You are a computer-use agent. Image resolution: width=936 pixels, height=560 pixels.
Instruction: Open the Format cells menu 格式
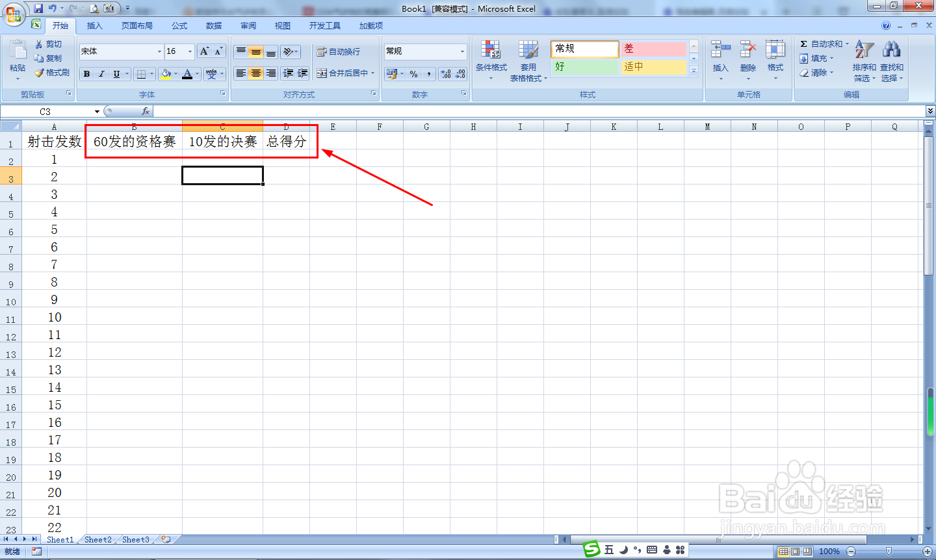pos(775,60)
